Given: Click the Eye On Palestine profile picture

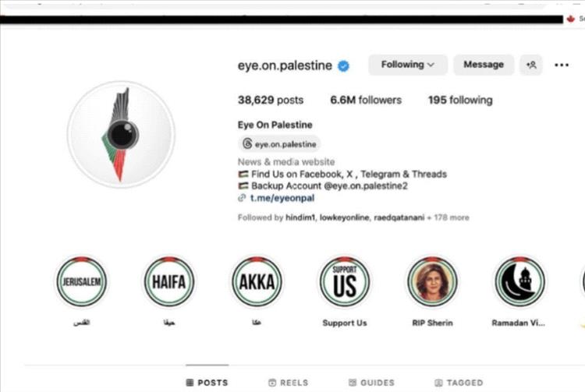Looking at the screenshot, I should pyautogui.click(x=121, y=135).
